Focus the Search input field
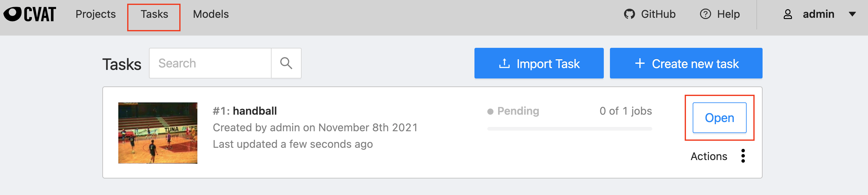Screen dimensions: 868x195 click(x=210, y=63)
